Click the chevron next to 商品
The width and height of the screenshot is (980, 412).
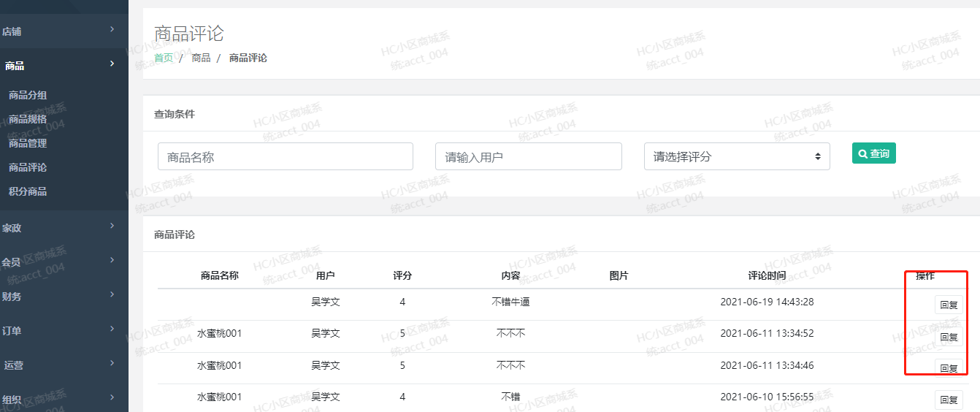pos(112,64)
